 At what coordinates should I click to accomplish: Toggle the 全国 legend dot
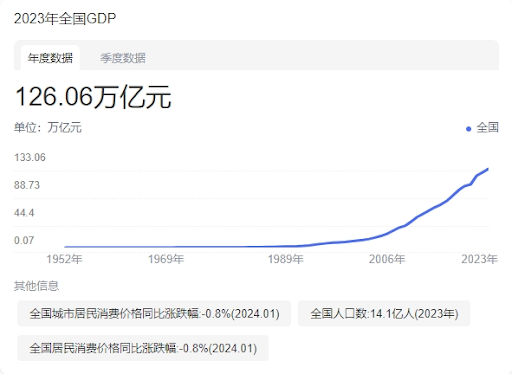[468, 129]
